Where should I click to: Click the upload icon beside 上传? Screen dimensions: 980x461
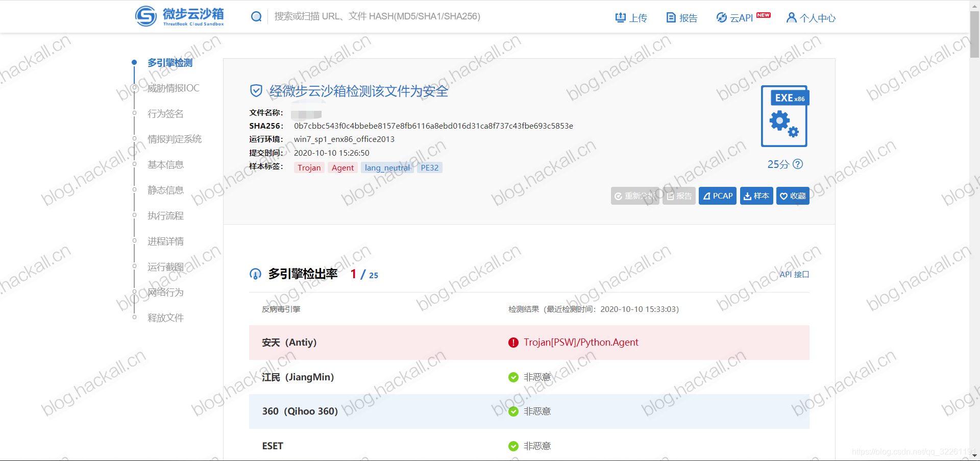pyautogui.click(x=620, y=18)
